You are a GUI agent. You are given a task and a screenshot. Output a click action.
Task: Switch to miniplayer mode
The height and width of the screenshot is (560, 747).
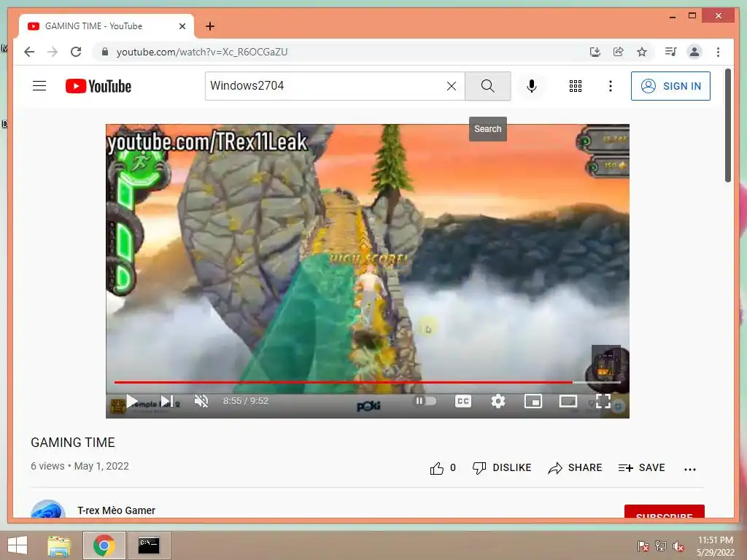point(533,402)
